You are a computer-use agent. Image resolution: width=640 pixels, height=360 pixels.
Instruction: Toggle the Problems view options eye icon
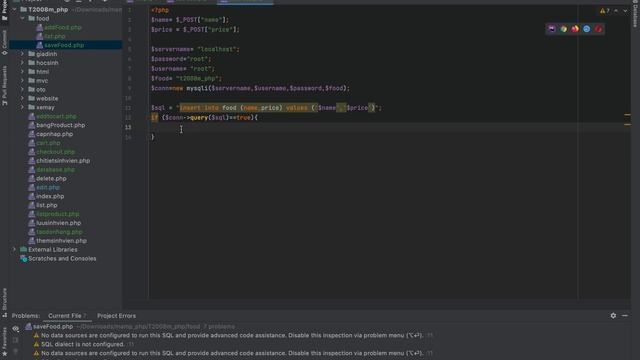[16, 329]
